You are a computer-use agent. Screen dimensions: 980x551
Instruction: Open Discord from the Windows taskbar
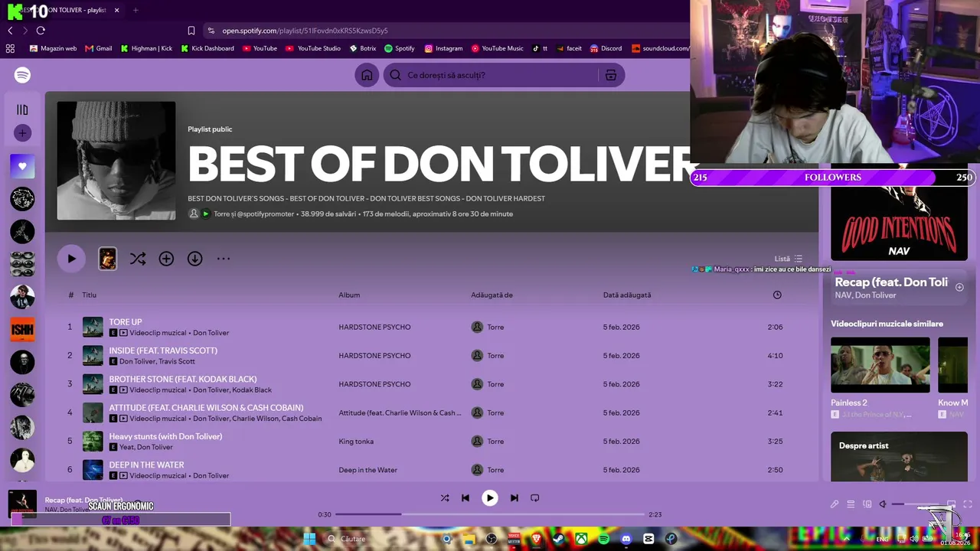pos(627,539)
